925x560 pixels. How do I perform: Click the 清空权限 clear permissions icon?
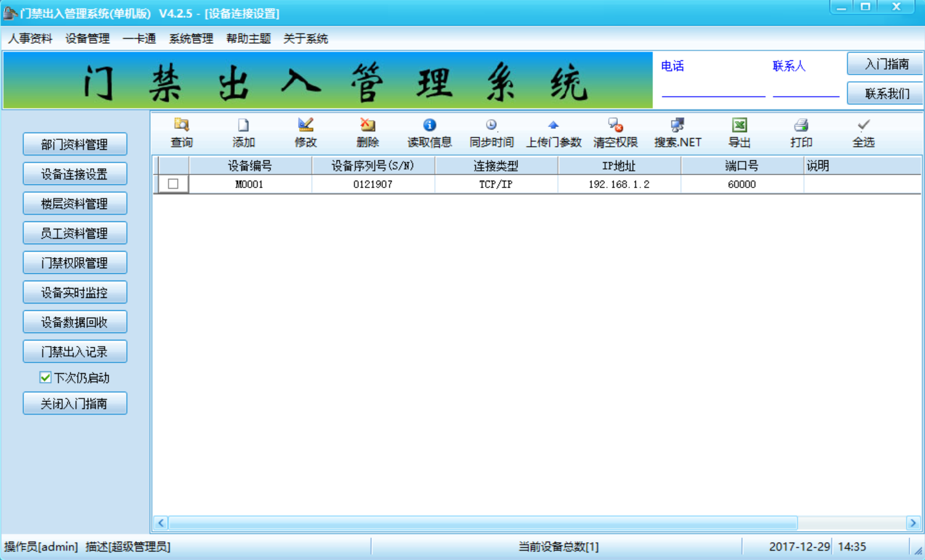[615, 125]
